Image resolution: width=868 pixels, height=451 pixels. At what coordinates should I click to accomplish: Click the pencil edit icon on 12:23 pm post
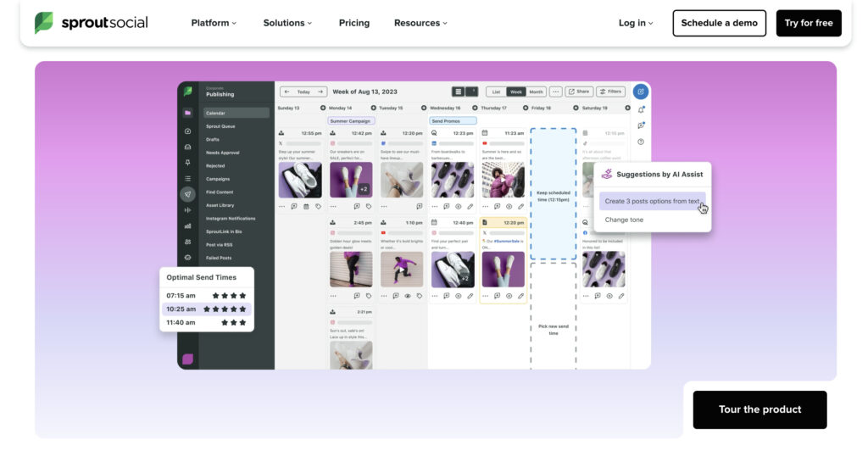tap(470, 206)
